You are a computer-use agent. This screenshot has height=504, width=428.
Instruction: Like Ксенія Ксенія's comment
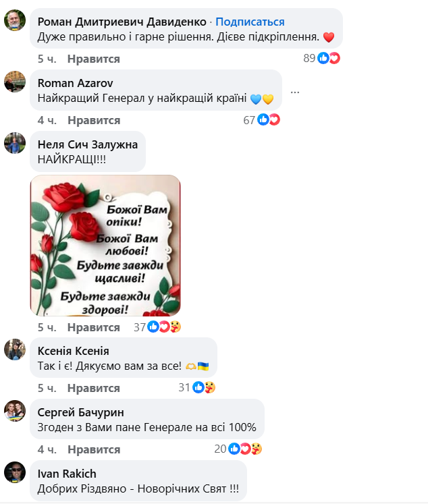[x=94, y=388]
